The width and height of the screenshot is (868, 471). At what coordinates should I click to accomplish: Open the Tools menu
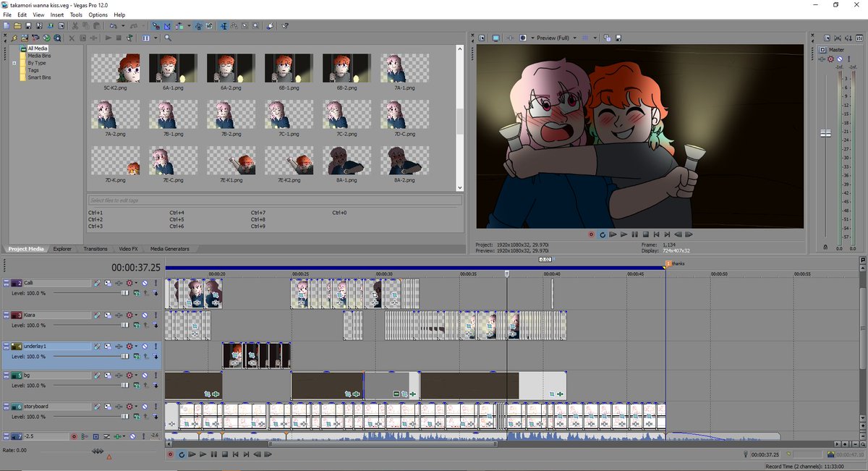click(76, 14)
